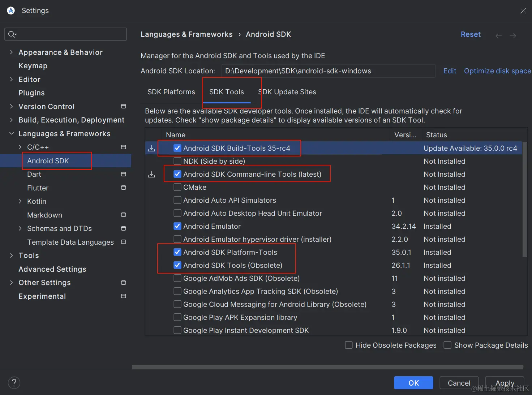Enable the NDK (Side by side) checkbox
Image resolution: width=532 pixels, height=395 pixels.
tap(177, 161)
